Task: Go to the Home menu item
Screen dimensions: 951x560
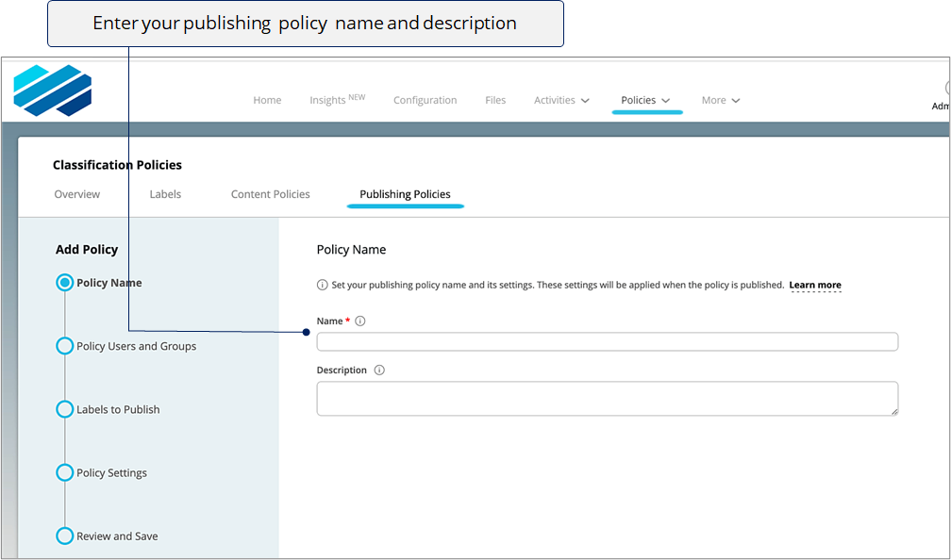Action: (x=267, y=100)
